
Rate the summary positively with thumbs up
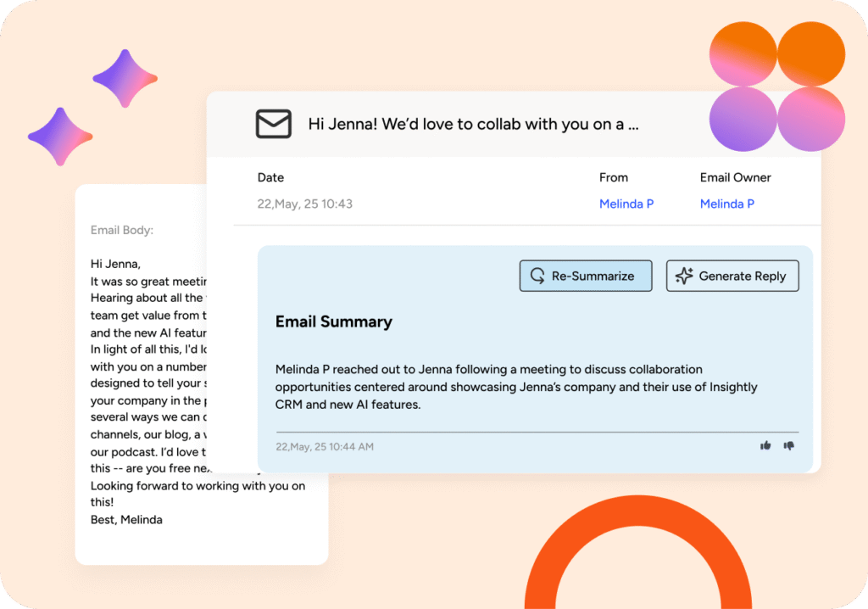pos(765,445)
